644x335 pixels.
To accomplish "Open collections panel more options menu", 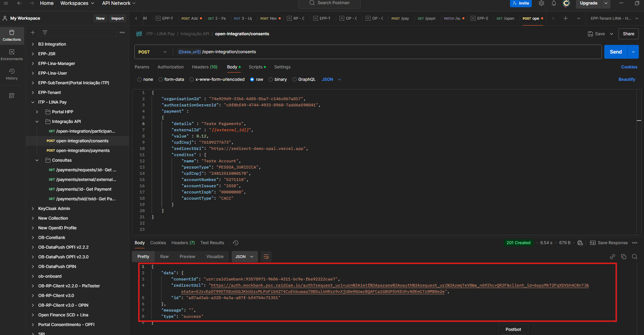I will (122, 32).
